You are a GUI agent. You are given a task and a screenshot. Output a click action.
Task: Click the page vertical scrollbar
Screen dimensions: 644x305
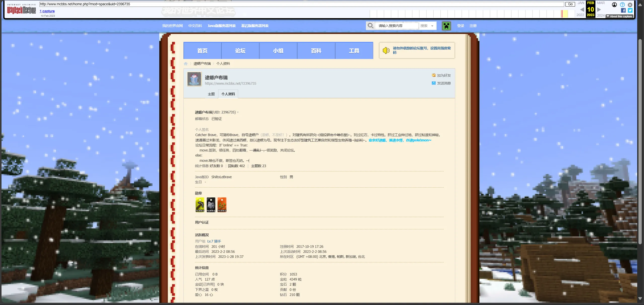pos(640,141)
